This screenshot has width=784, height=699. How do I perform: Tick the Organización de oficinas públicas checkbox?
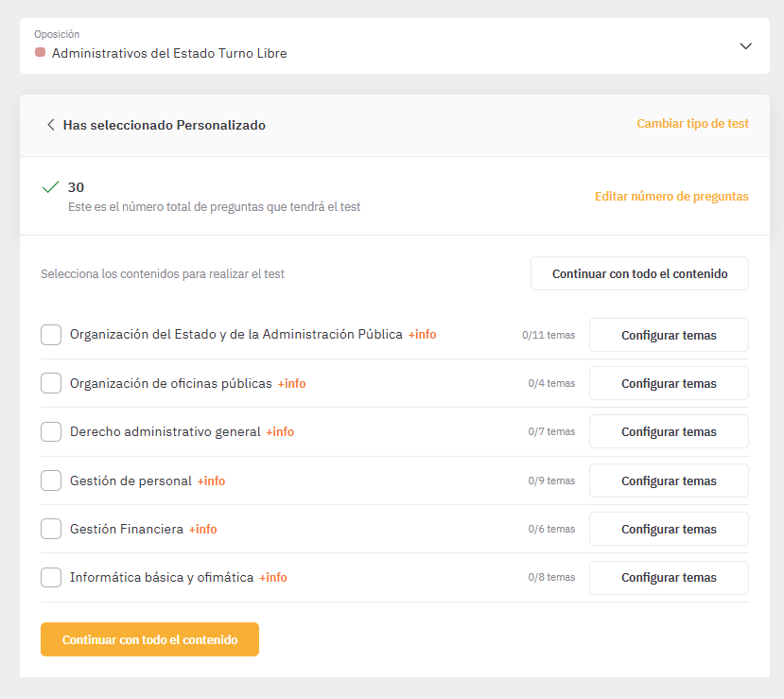(x=51, y=383)
